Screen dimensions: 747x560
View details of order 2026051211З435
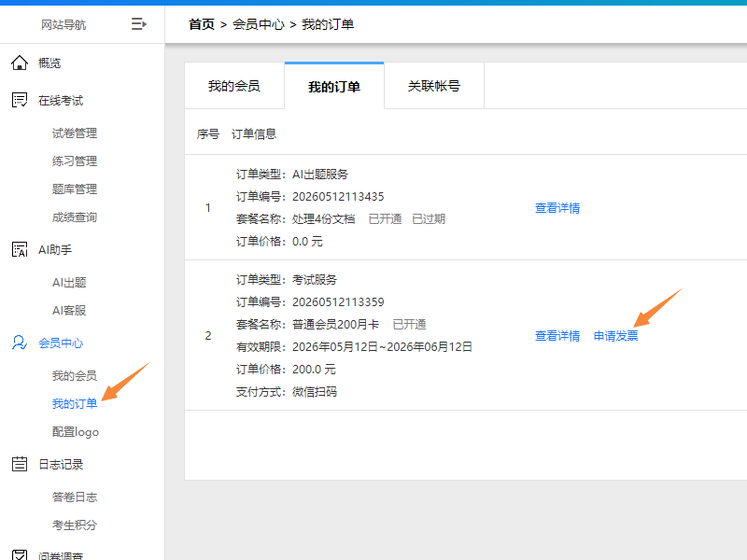(557, 208)
